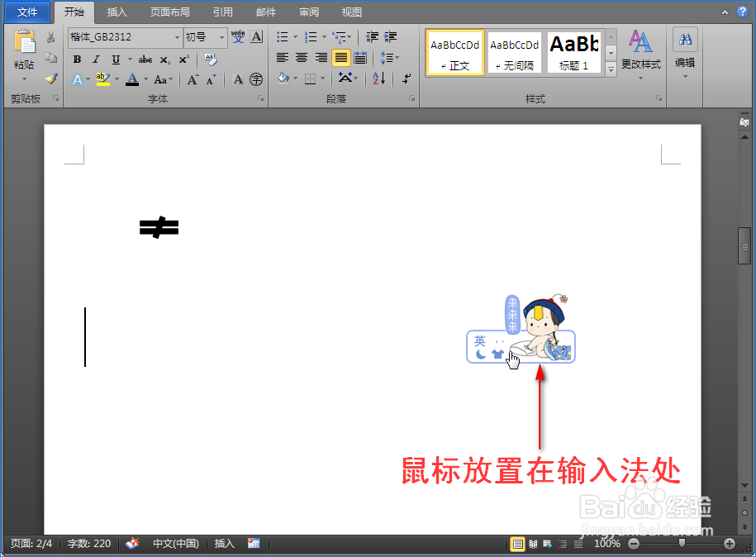This screenshot has width=756, height=557.
Task: Select the Enclose Characters icon
Action: [256, 79]
